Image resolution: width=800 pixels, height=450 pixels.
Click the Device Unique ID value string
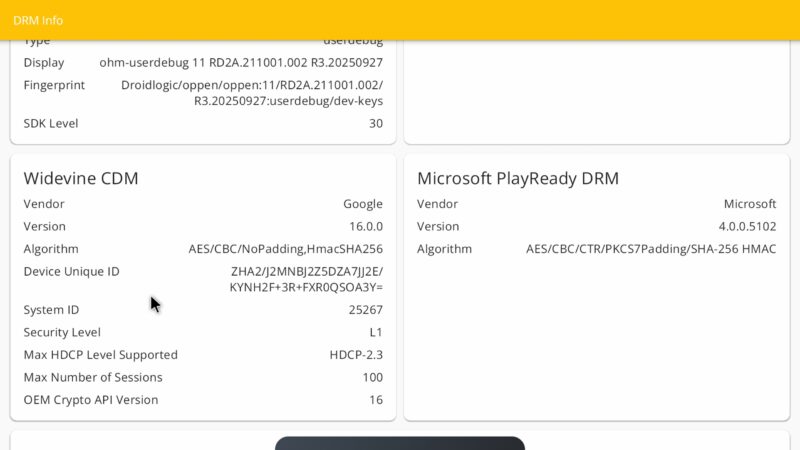306,279
